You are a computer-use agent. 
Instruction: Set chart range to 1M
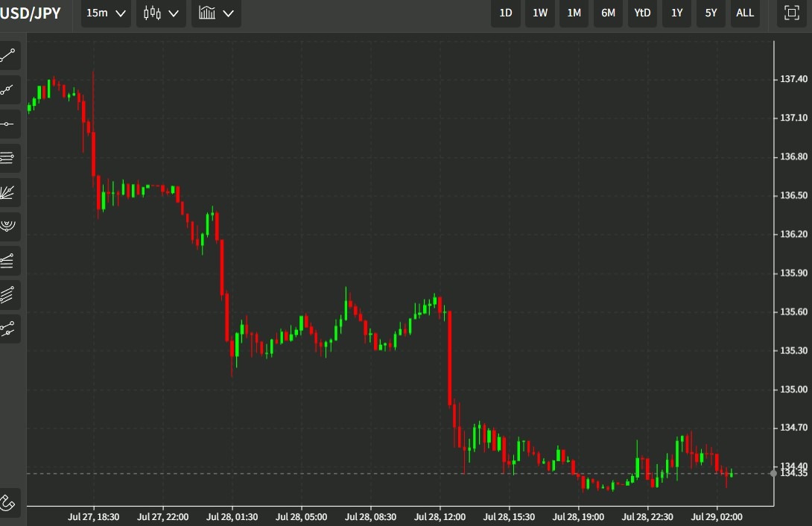click(574, 13)
